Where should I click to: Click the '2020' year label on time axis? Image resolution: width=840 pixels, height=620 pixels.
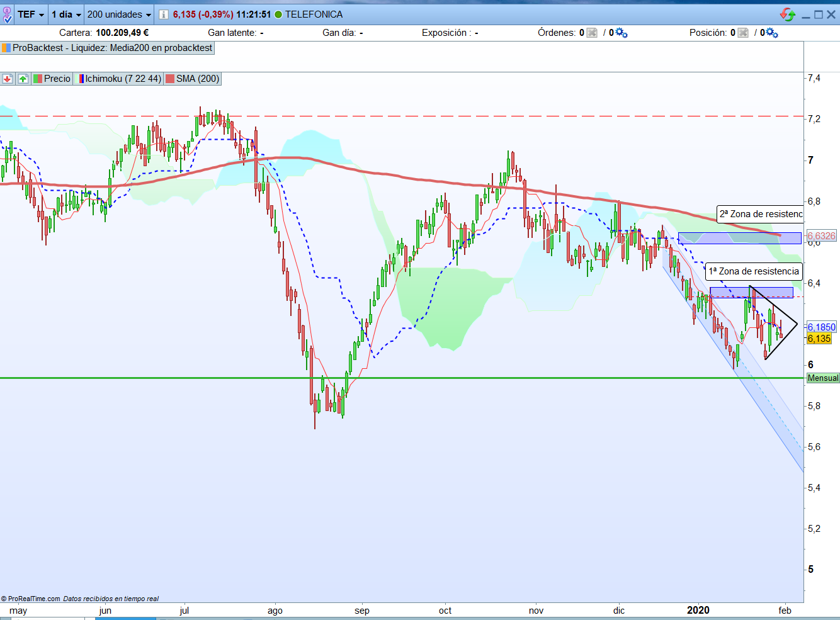698,610
